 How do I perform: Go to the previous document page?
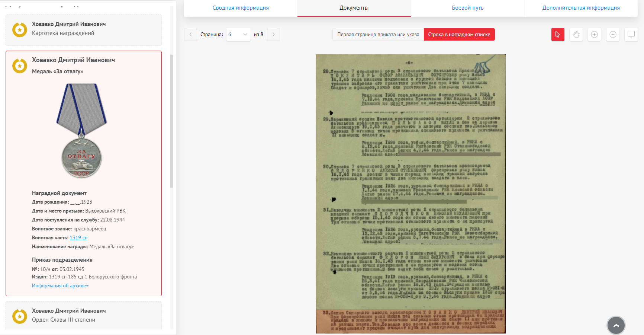pos(190,35)
